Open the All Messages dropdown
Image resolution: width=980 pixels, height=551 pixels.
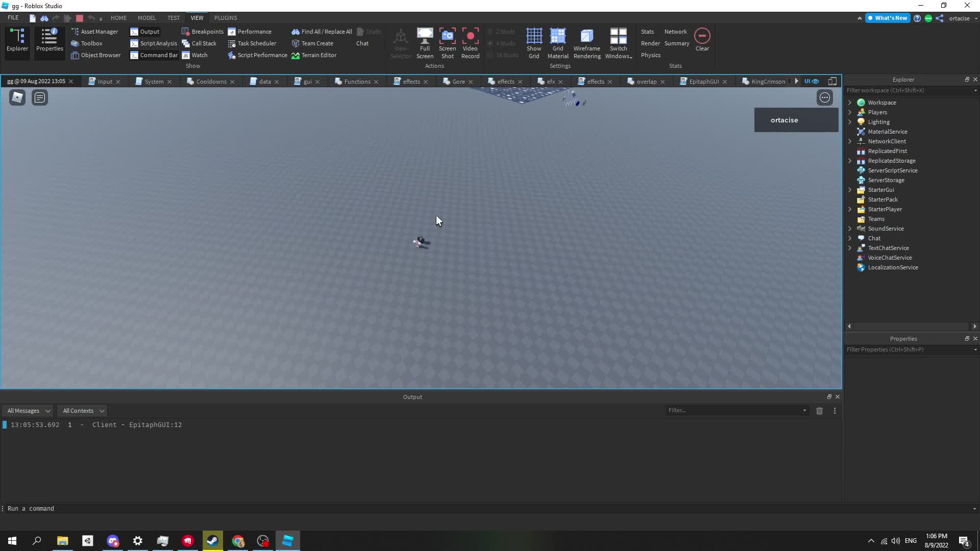(x=29, y=411)
